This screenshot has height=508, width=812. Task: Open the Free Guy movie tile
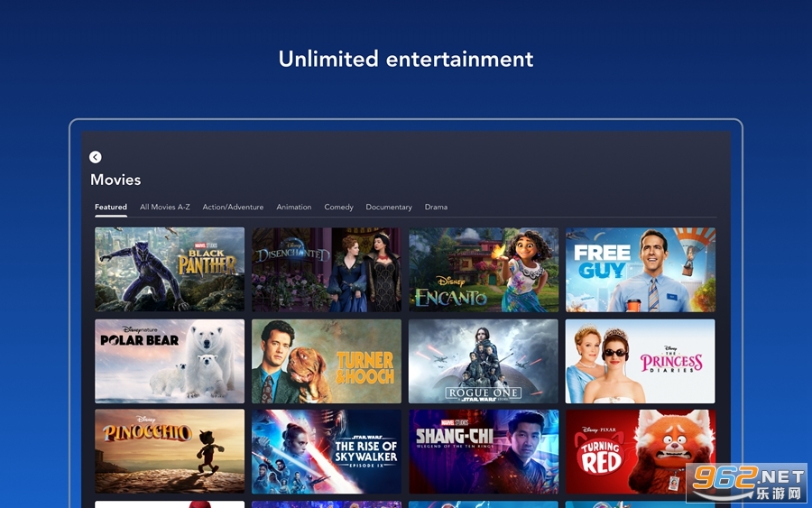click(x=640, y=269)
